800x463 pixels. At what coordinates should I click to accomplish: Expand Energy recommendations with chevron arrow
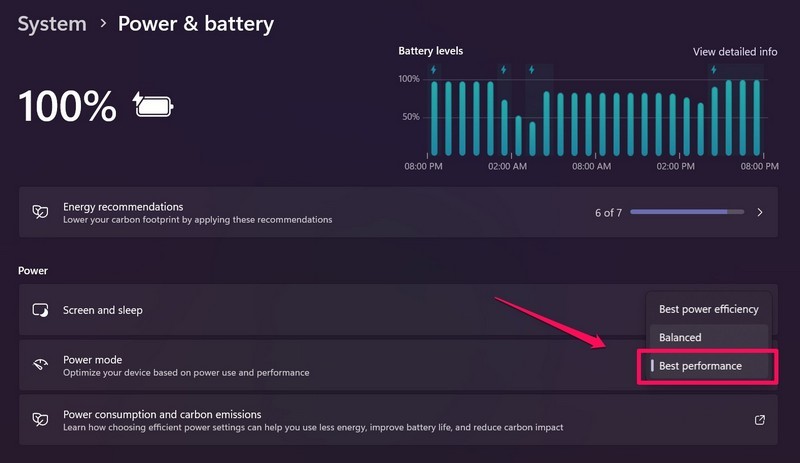[759, 212]
